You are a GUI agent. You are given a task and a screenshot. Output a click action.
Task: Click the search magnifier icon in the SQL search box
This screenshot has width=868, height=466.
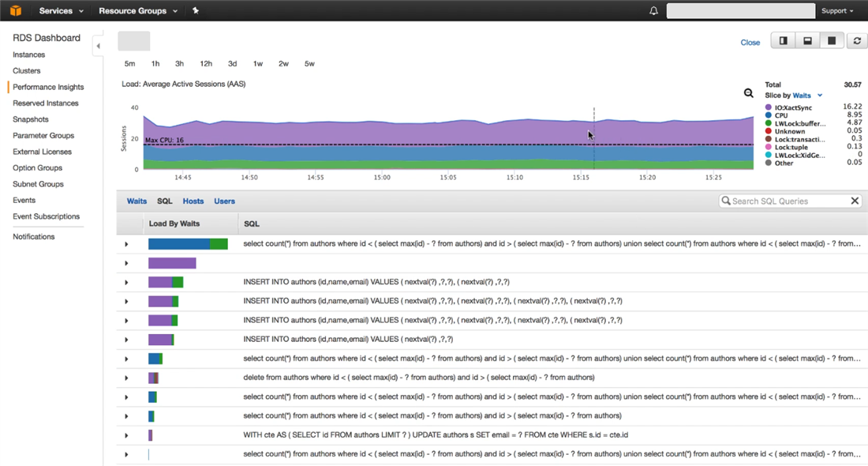click(726, 201)
